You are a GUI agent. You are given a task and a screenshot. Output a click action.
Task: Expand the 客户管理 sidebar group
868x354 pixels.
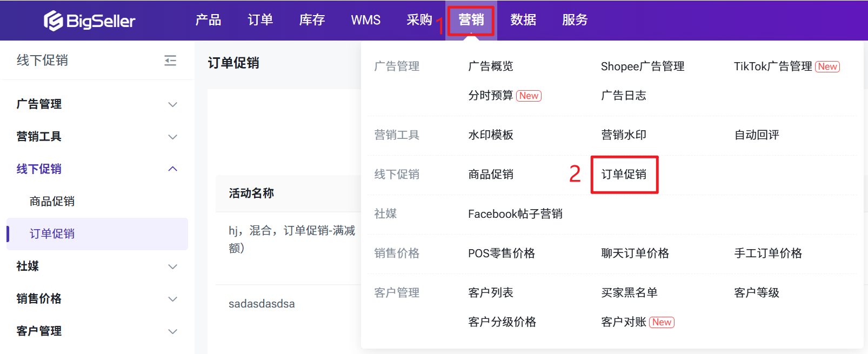point(172,331)
